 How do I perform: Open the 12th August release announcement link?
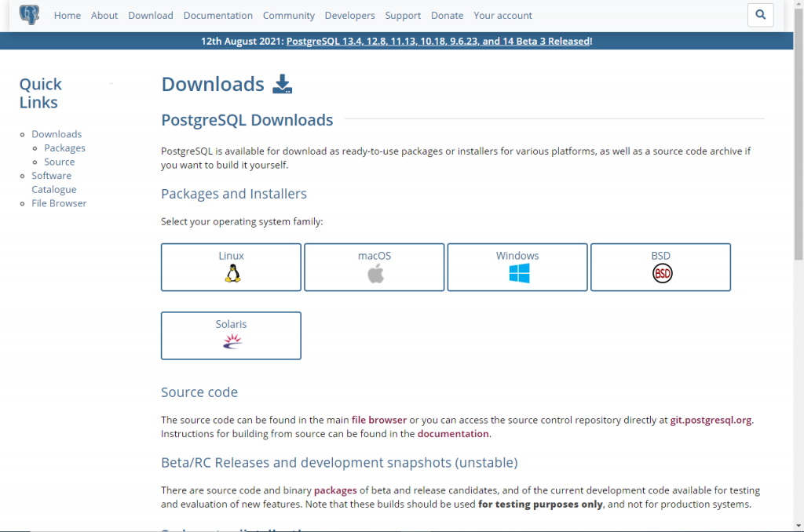coord(438,41)
